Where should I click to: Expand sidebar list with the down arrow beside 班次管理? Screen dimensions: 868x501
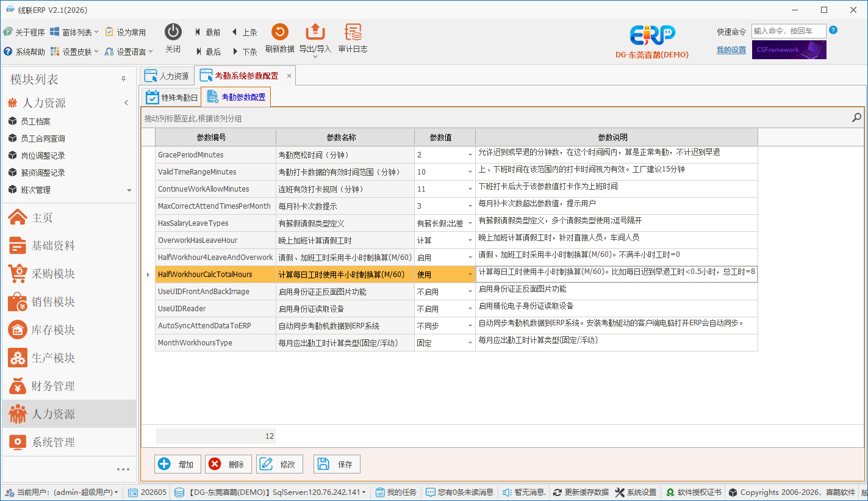129,190
